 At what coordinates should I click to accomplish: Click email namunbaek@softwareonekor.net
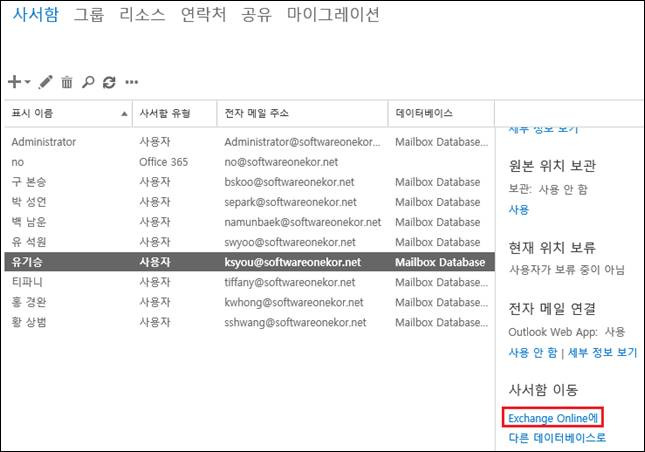(x=303, y=222)
